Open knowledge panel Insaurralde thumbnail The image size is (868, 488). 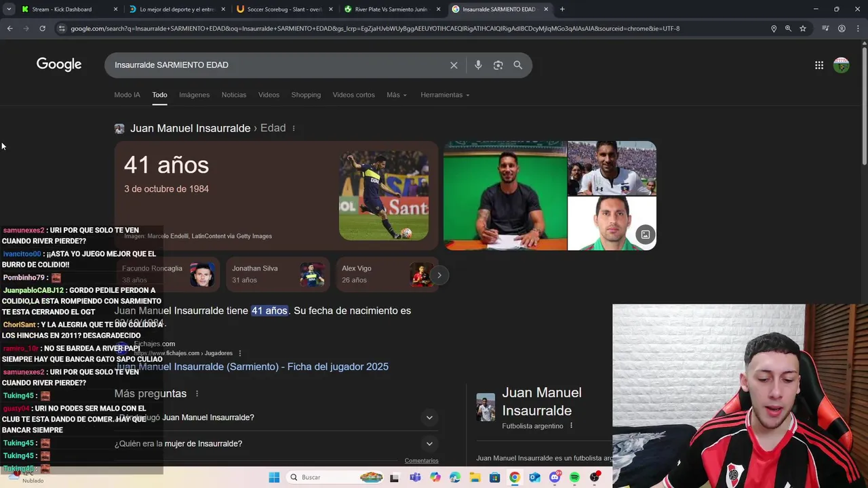pyautogui.click(x=486, y=407)
